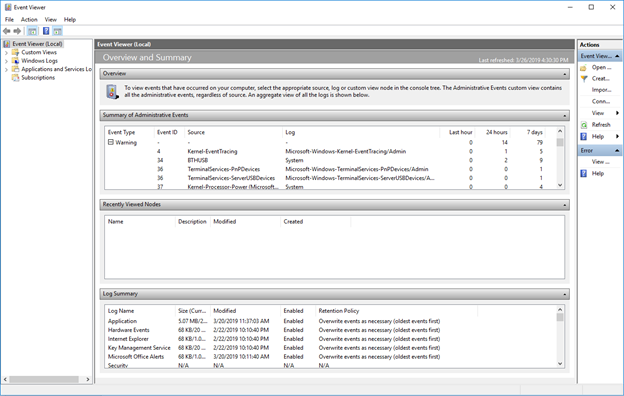
Task: Click left arrow of console tree scrollbar
Action: (5, 379)
